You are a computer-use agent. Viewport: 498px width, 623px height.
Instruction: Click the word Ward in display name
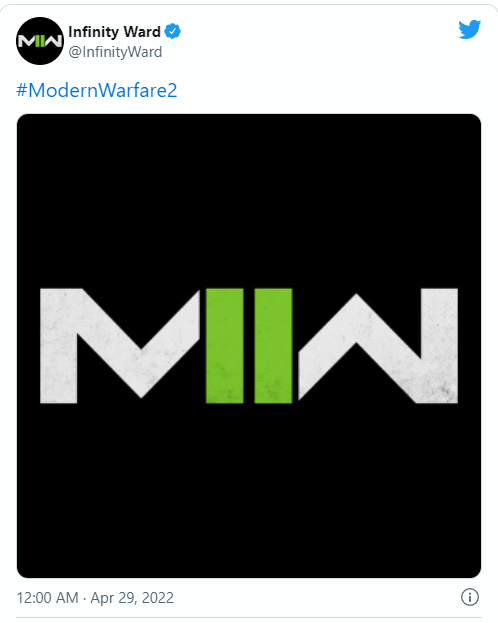pos(141,32)
